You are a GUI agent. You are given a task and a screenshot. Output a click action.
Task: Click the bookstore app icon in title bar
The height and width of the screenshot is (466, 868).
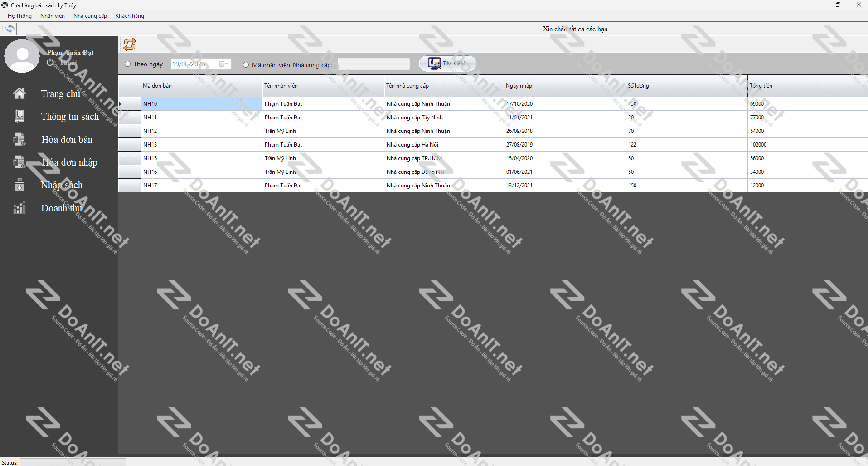[x=5, y=5]
